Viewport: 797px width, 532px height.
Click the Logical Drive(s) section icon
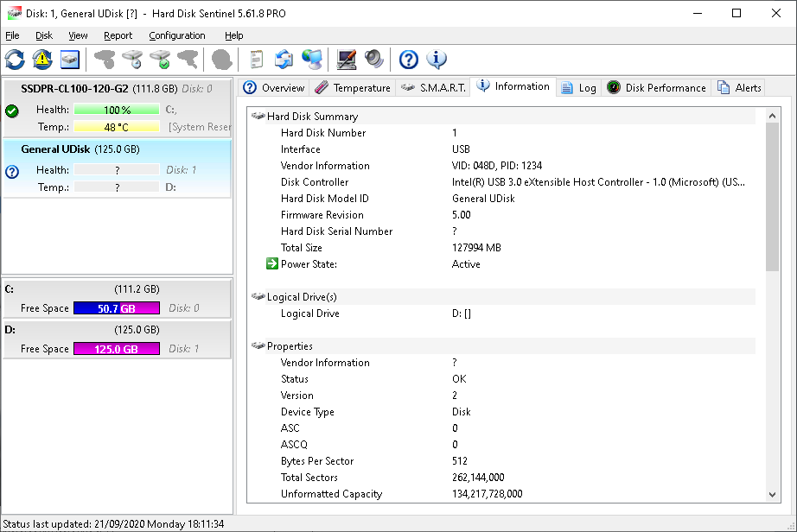pos(258,296)
